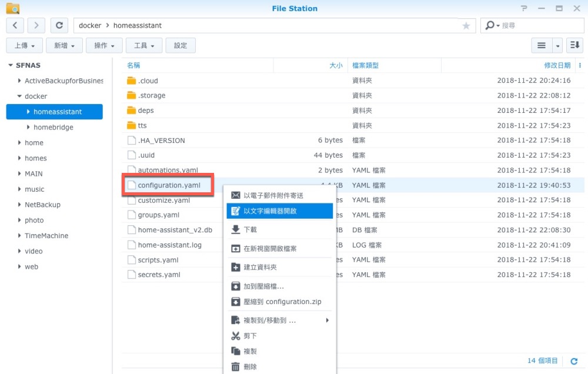This screenshot has height=374, width=588.
Task: Open the 新增 dropdown
Action: tap(64, 45)
